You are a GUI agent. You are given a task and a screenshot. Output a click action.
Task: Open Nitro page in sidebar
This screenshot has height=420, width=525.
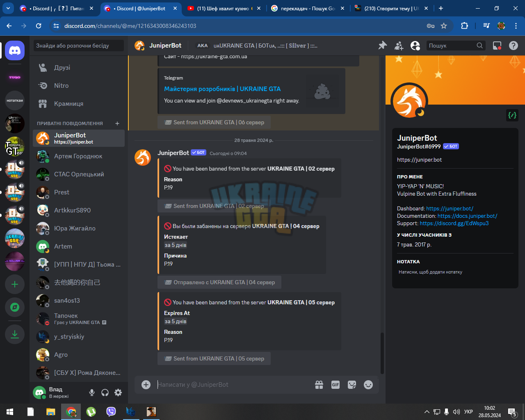click(79, 86)
